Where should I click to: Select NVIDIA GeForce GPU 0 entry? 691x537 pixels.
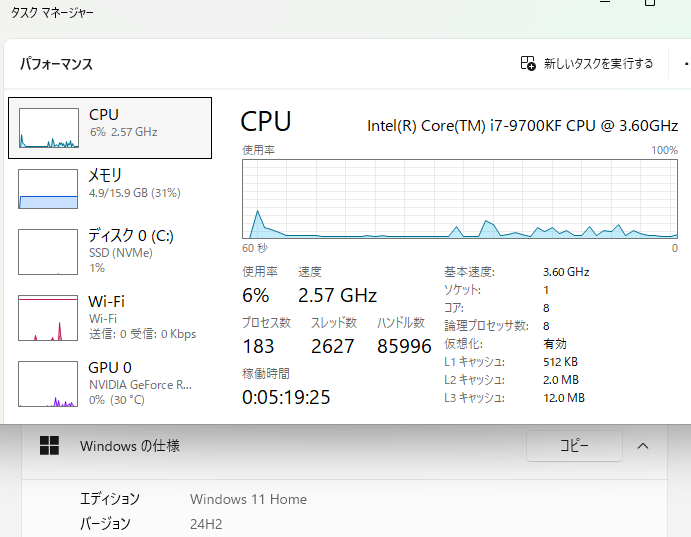110,384
